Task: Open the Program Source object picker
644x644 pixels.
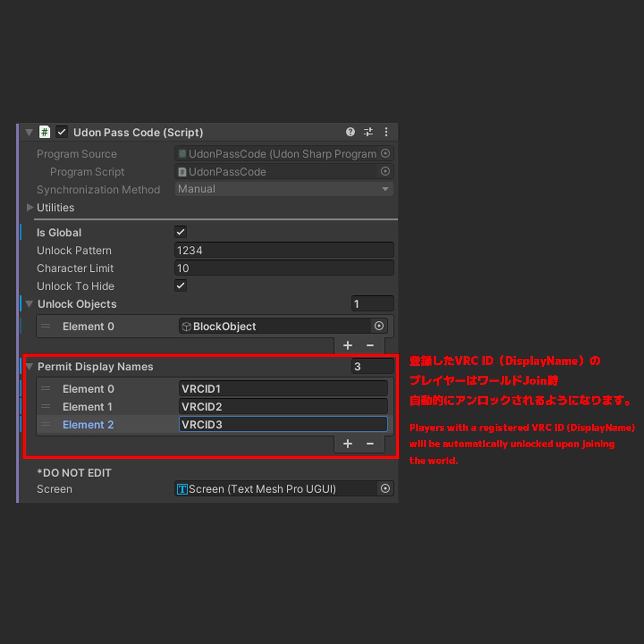Action: 385,154
